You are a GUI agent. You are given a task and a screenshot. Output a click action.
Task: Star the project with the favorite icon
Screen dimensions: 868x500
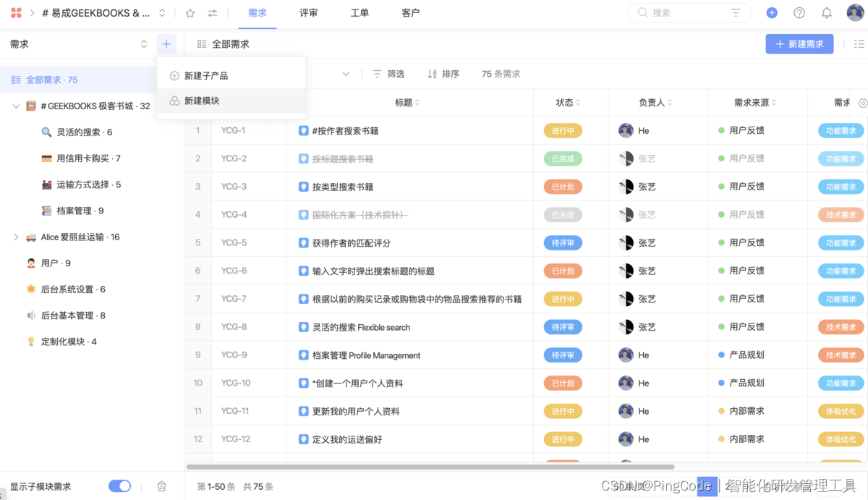click(x=190, y=13)
